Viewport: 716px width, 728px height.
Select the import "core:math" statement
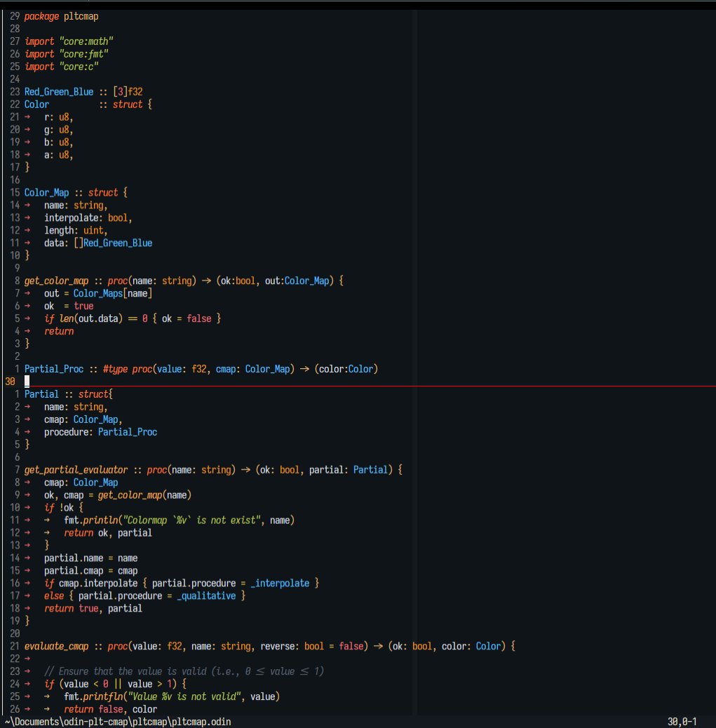68,41
